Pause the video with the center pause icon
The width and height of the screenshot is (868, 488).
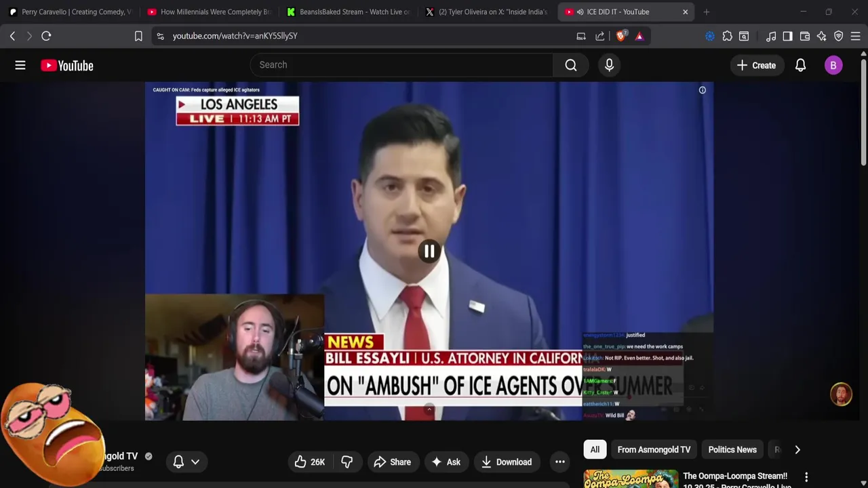point(429,251)
